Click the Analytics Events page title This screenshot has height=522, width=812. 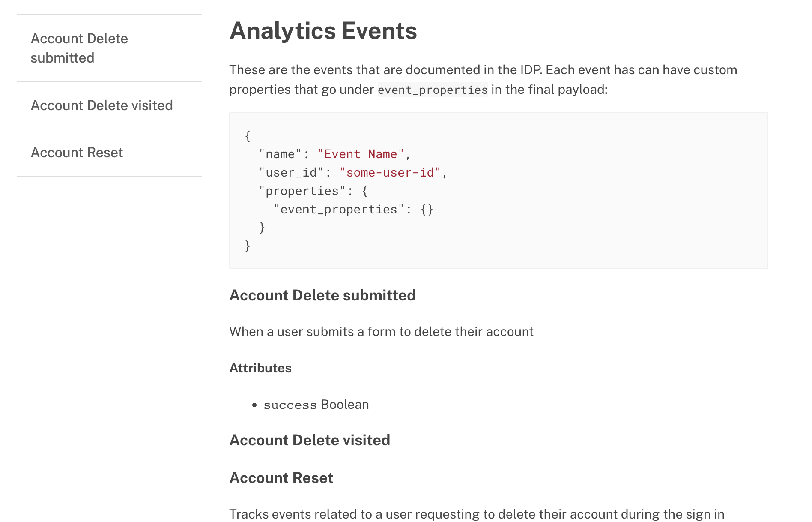tap(323, 31)
